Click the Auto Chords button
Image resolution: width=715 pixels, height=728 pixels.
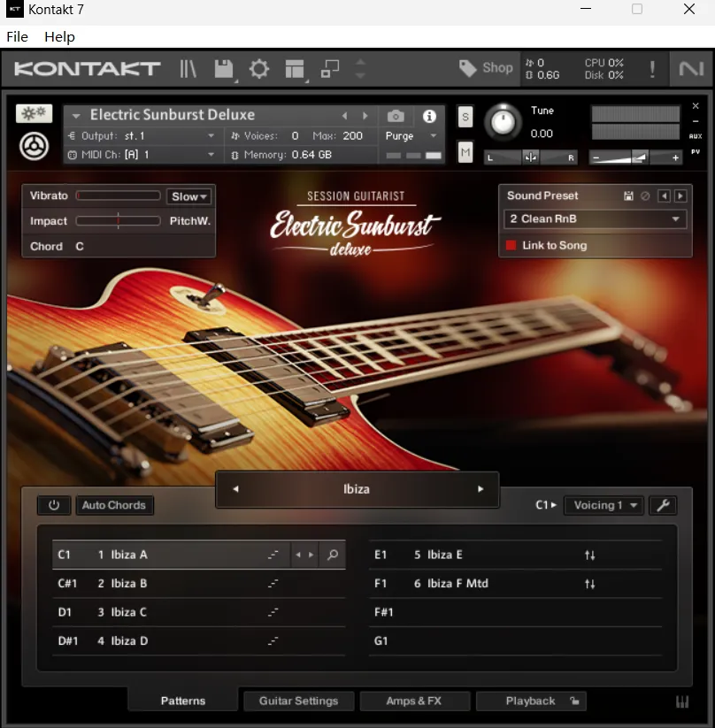pyautogui.click(x=113, y=505)
